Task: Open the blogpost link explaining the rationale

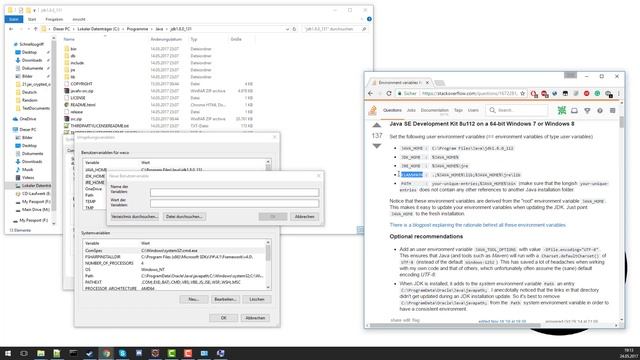Action: coord(478,225)
